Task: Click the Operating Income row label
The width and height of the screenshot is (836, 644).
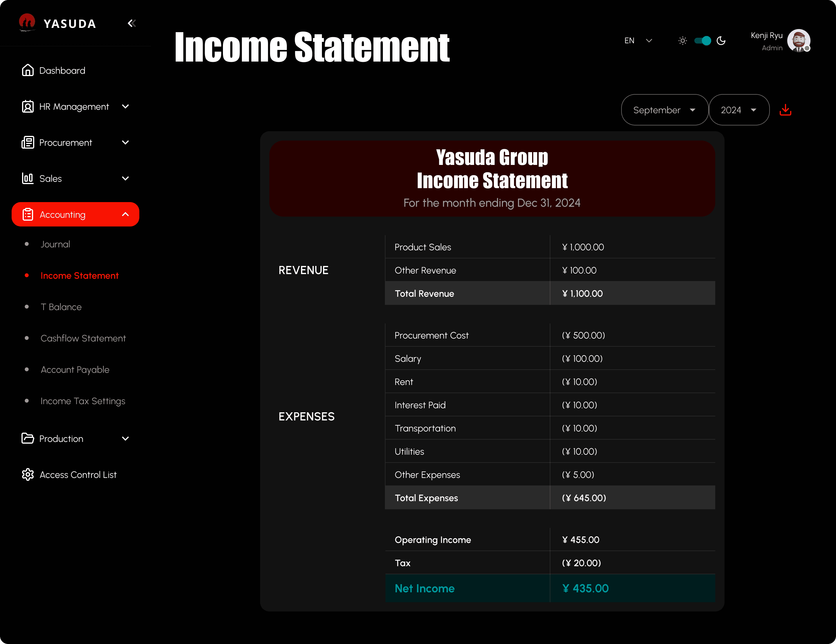Action: (x=433, y=540)
